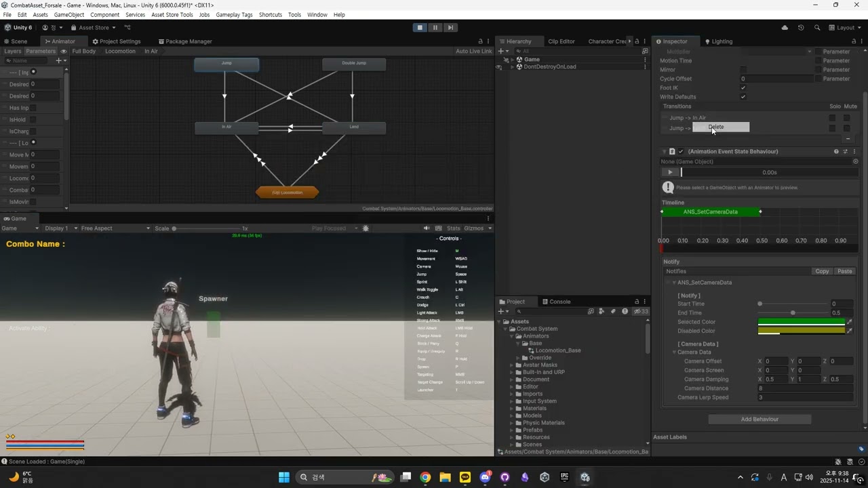Toggle Animator parameter panel eye icon

point(64,52)
